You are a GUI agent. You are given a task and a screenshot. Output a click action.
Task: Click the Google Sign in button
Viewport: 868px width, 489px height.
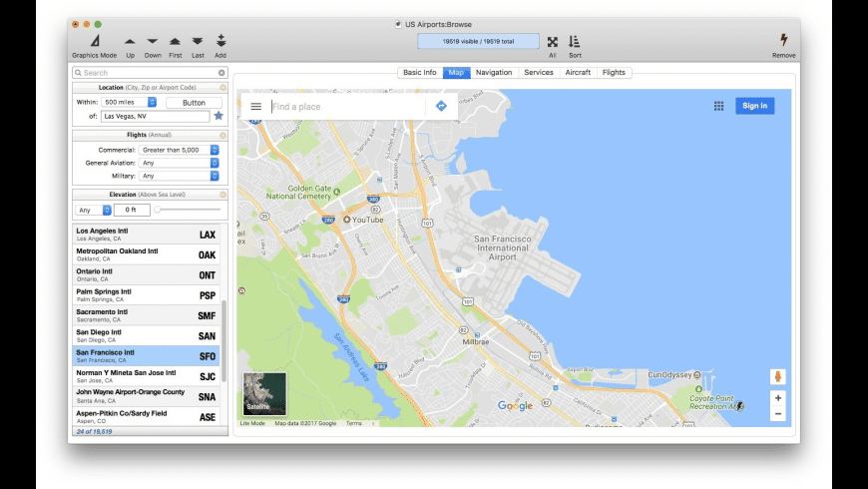coord(754,106)
